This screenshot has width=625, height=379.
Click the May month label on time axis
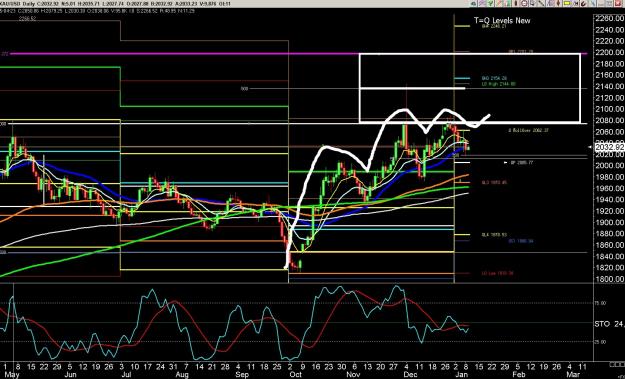tap(11, 375)
